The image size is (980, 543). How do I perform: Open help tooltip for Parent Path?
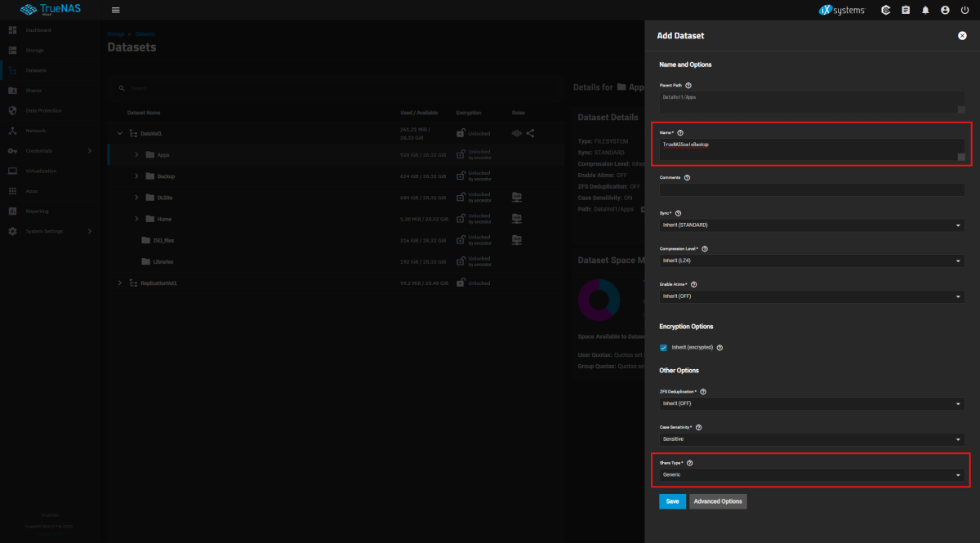tap(689, 85)
